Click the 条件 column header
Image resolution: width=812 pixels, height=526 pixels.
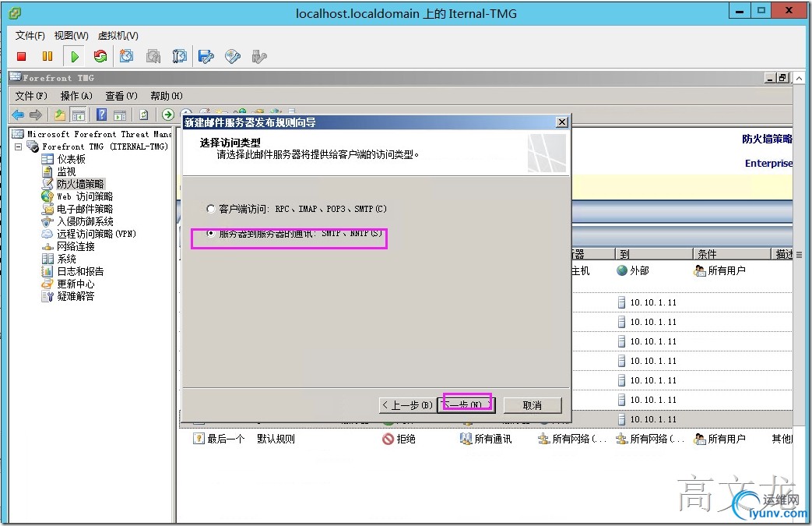coord(732,254)
